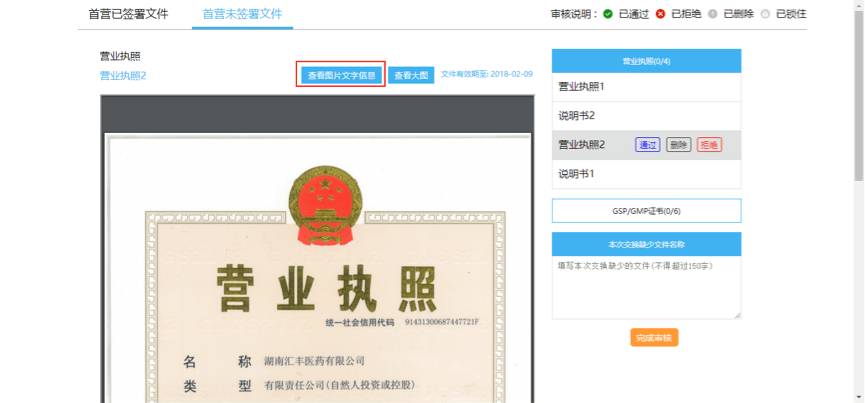The width and height of the screenshot is (865, 403).
Task: Click the red 已拒绝 legend icon
Action: [660, 14]
